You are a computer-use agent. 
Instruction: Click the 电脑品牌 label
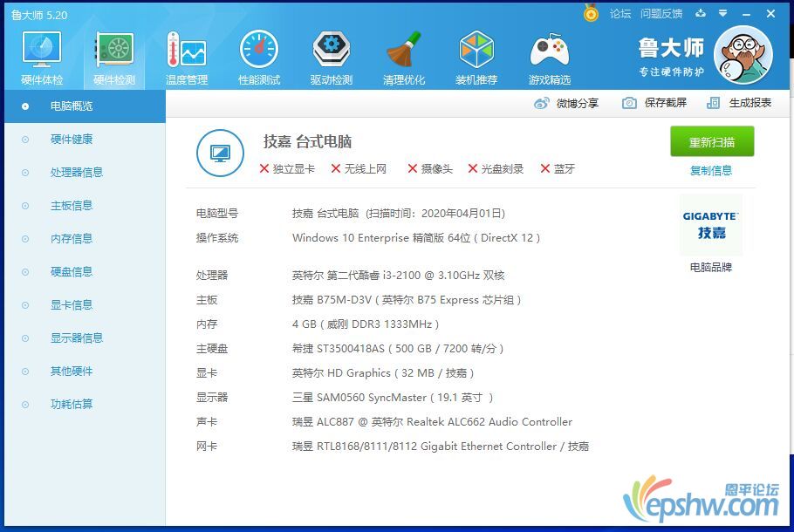click(711, 267)
